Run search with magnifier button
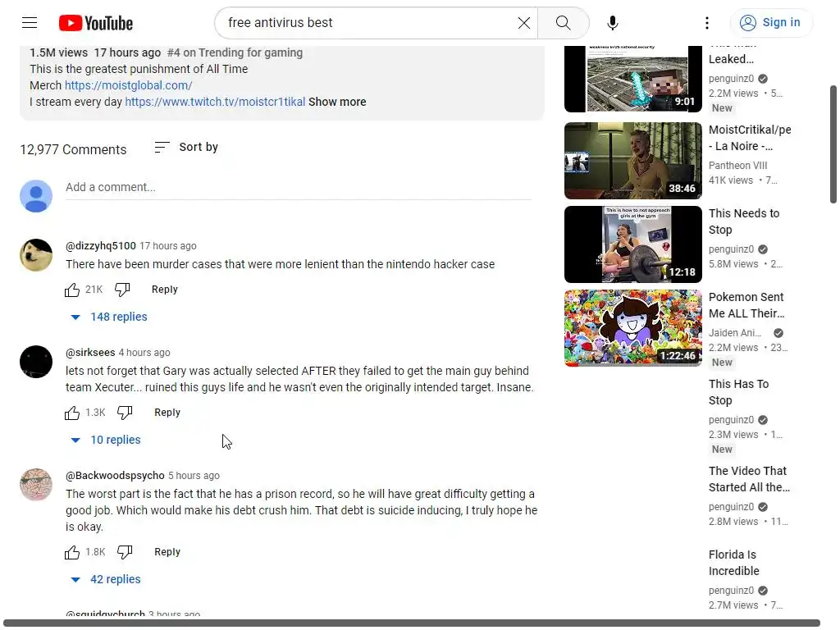840x630 pixels. (563, 23)
